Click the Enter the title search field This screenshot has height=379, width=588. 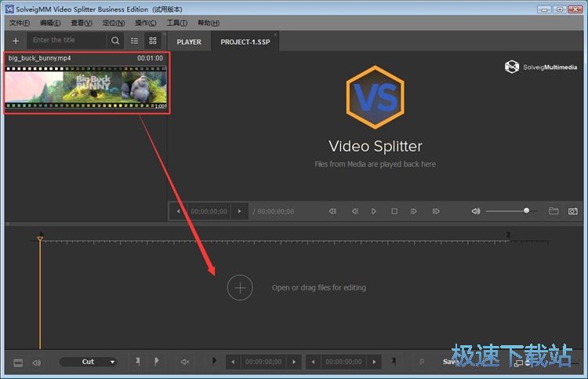(x=67, y=41)
